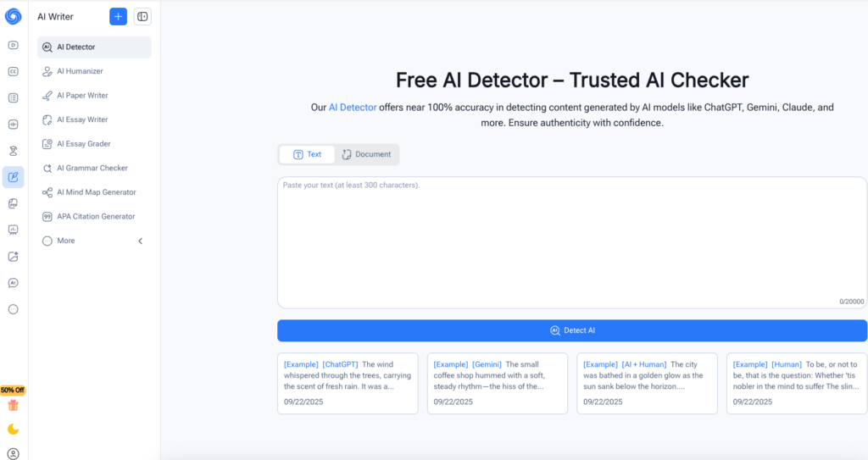The height and width of the screenshot is (460, 868).
Task: Open the presentation chart icon in left rail
Action: [x=14, y=230]
